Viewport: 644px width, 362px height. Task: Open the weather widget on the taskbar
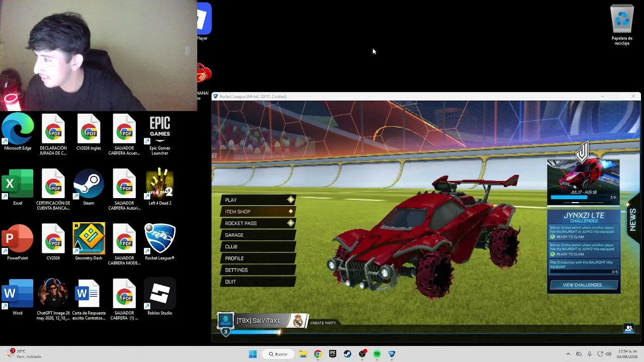pos(25,354)
